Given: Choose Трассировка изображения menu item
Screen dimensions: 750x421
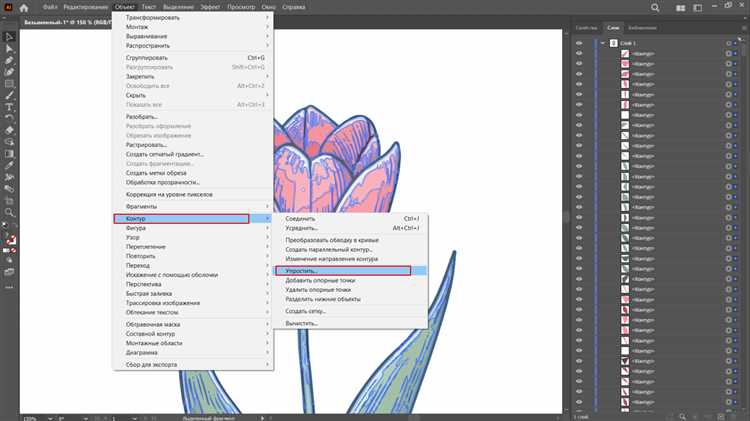Looking at the screenshot, I should click(x=193, y=303).
